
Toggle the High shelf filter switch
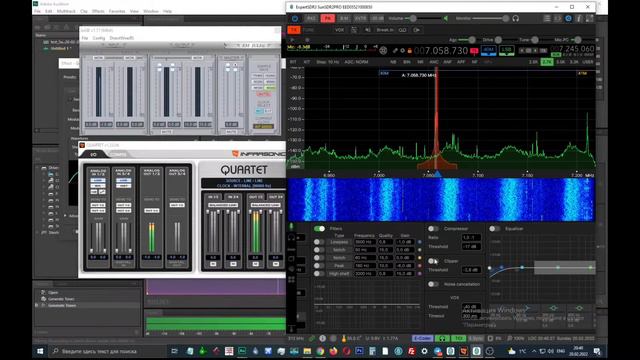(319, 273)
